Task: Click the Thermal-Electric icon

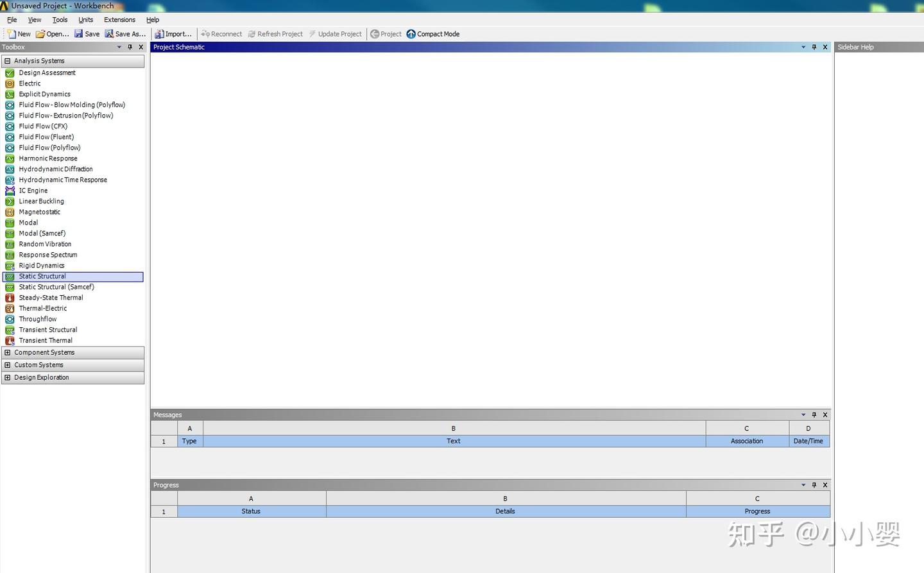Action: tap(10, 309)
